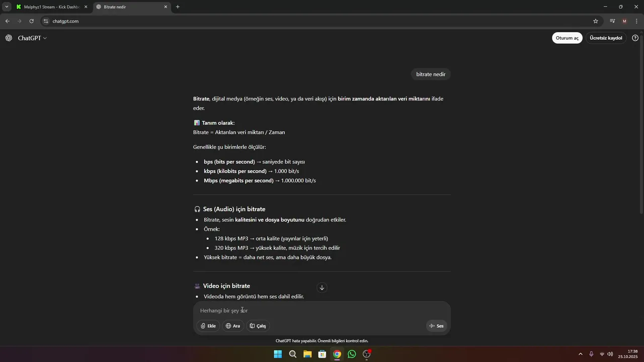
Task: Click the ChatGPT logo icon
Action: click(9, 38)
